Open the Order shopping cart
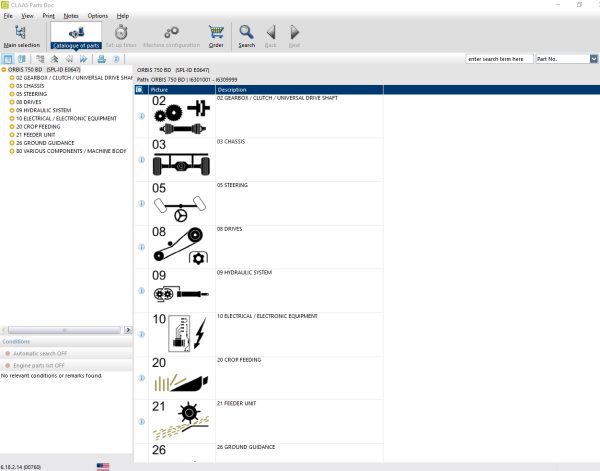 (216, 37)
